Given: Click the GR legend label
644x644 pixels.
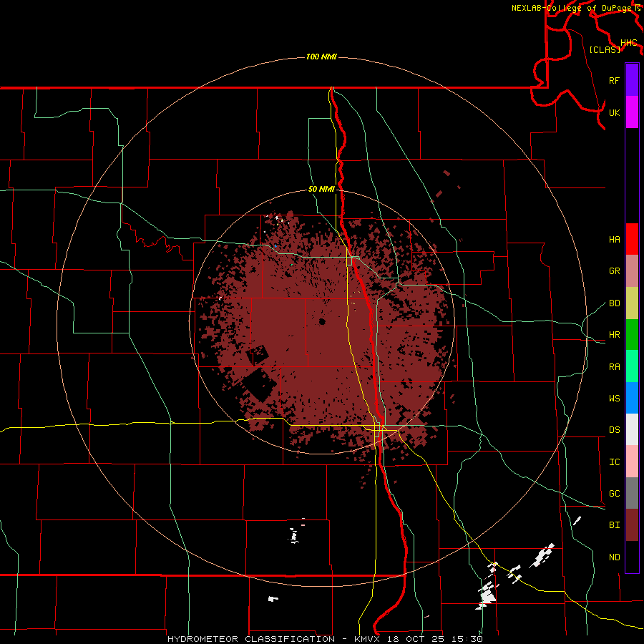Looking at the screenshot, I should tap(614, 271).
